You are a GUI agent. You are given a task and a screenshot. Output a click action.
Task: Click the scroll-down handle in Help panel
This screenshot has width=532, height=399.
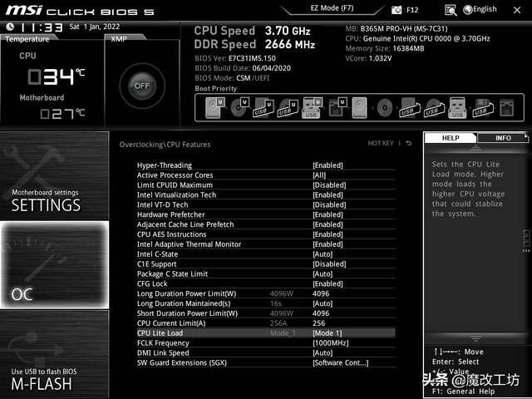[475, 338]
